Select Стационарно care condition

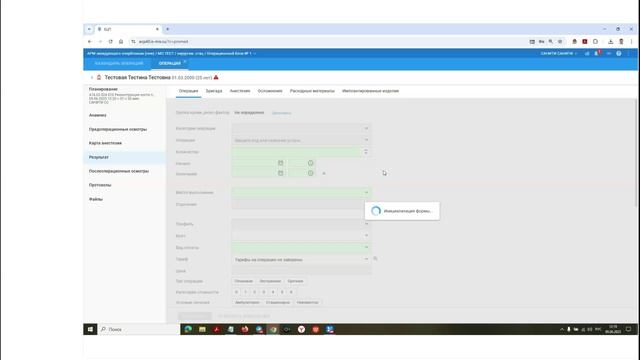pyautogui.click(x=278, y=302)
